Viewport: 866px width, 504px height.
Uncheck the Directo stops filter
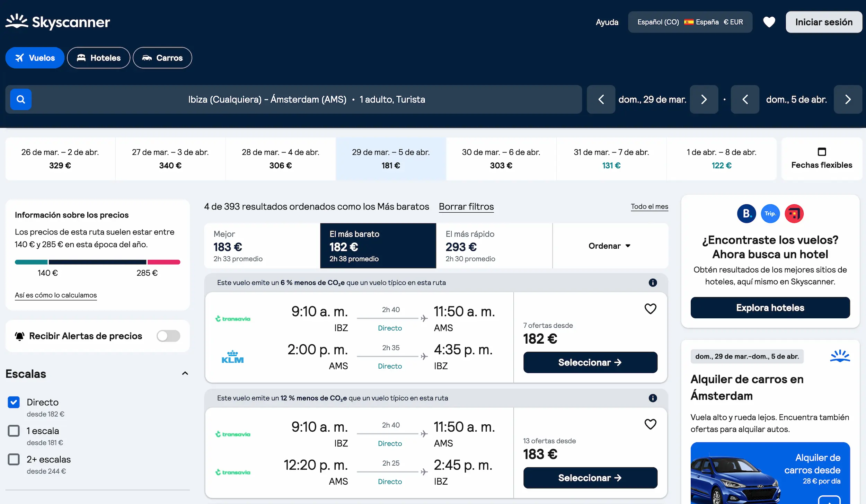click(14, 402)
